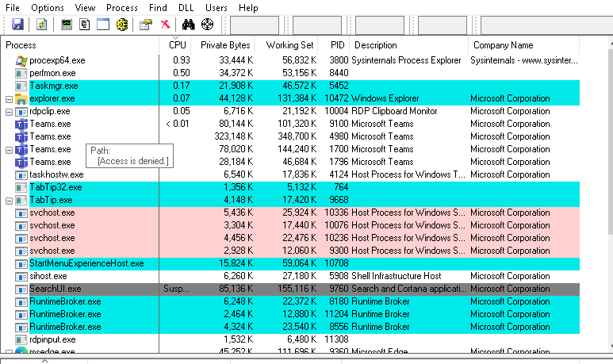
Task: Click the process list scrollbar up arrow
Action: [611, 44]
